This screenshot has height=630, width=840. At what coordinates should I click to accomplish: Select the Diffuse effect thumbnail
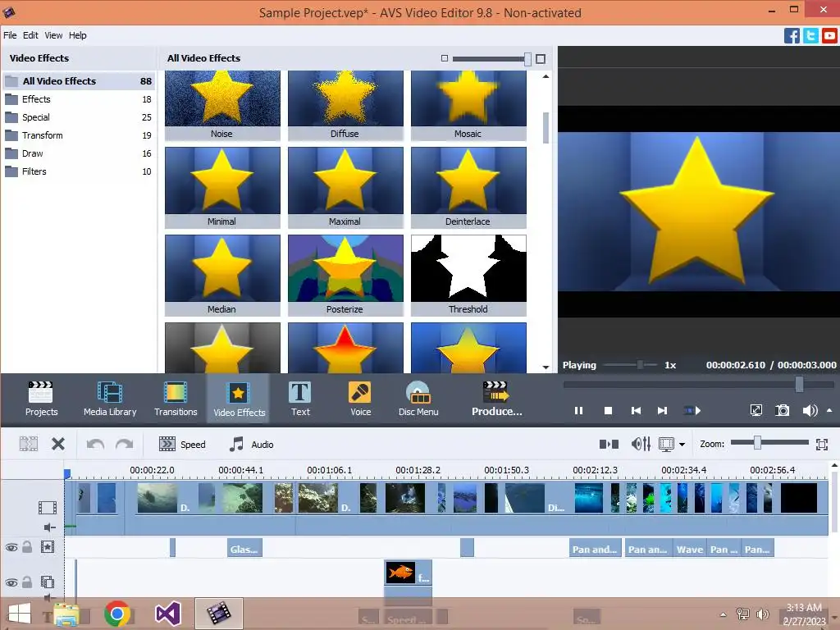point(345,106)
